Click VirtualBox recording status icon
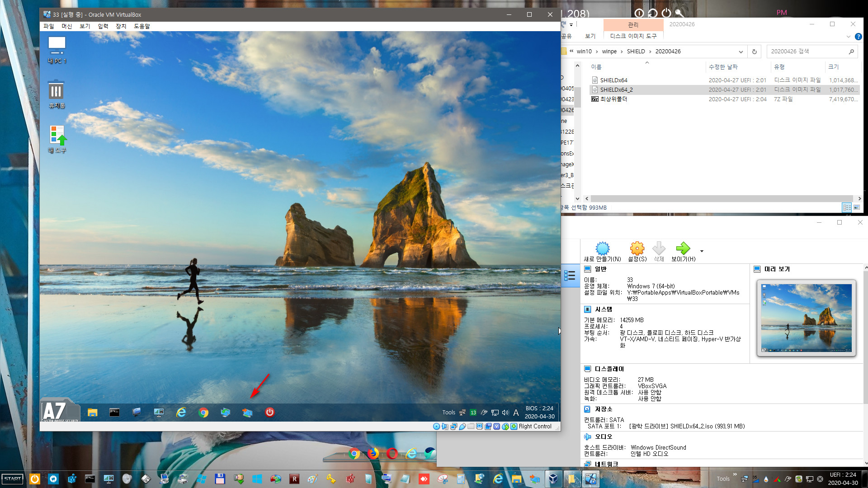This screenshot has height=488, width=868. (x=488, y=426)
